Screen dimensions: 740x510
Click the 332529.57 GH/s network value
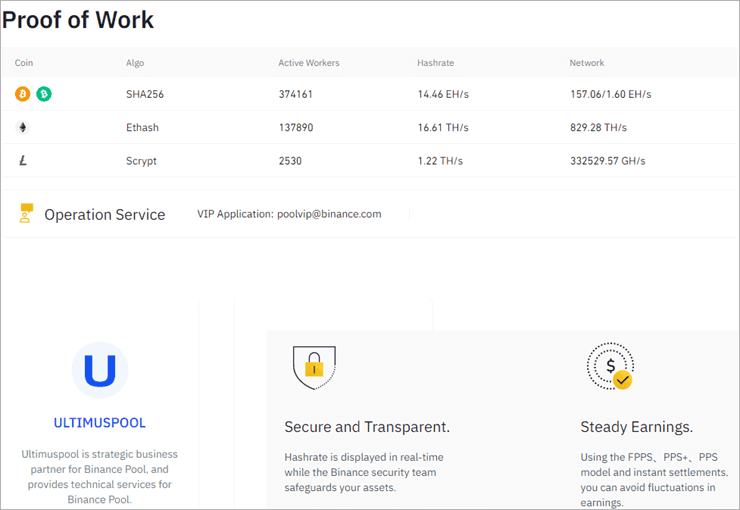(608, 161)
